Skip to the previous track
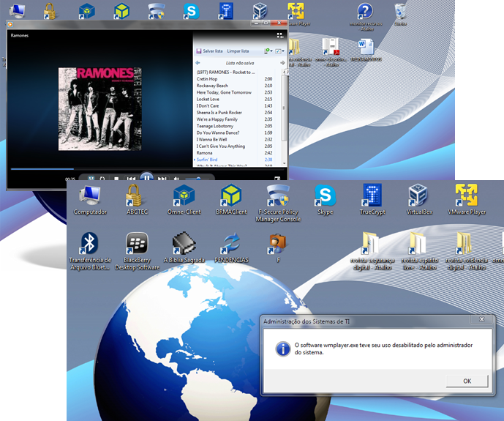The image size is (504, 421). click(131, 179)
